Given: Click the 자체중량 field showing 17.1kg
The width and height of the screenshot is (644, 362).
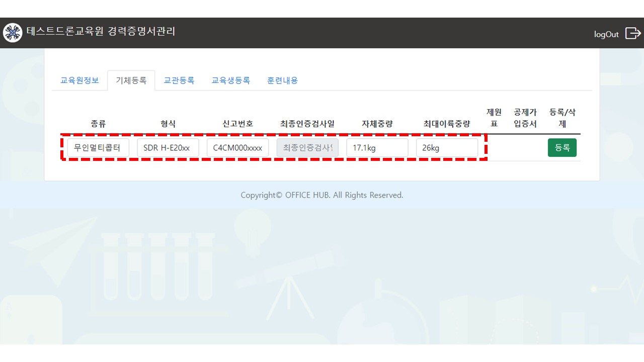Looking at the screenshot, I should click(x=377, y=148).
